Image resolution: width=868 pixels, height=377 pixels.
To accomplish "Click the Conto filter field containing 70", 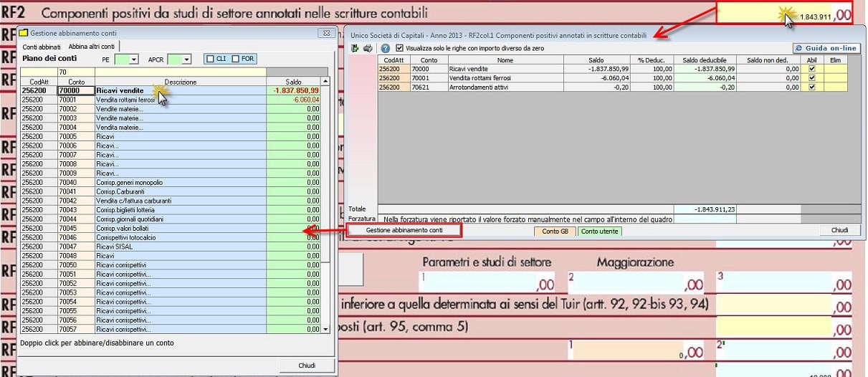I will coord(75,72).
